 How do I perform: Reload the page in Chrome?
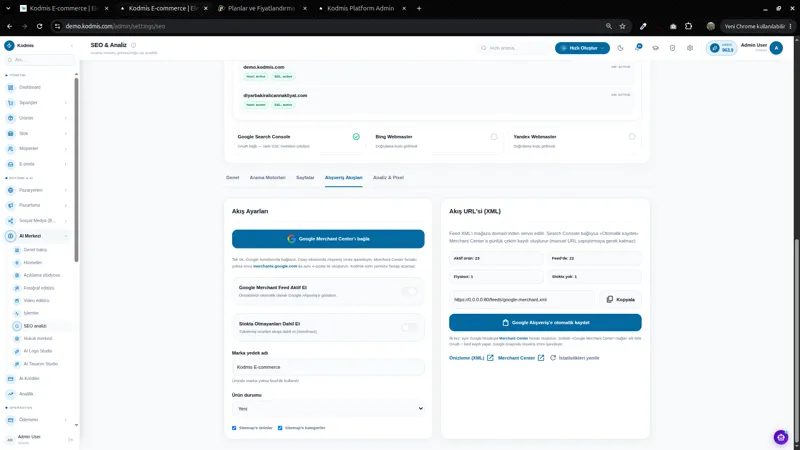point(39,26)
